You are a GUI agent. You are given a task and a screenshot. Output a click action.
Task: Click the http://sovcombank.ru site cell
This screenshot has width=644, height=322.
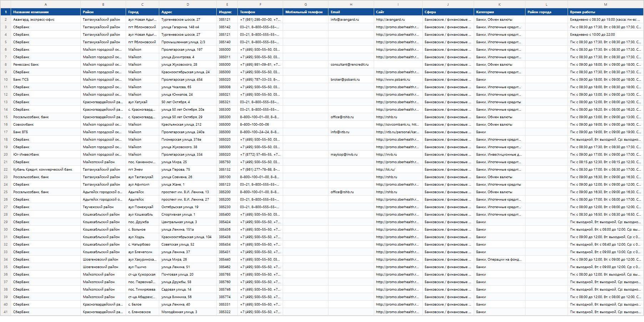point(398,125)
